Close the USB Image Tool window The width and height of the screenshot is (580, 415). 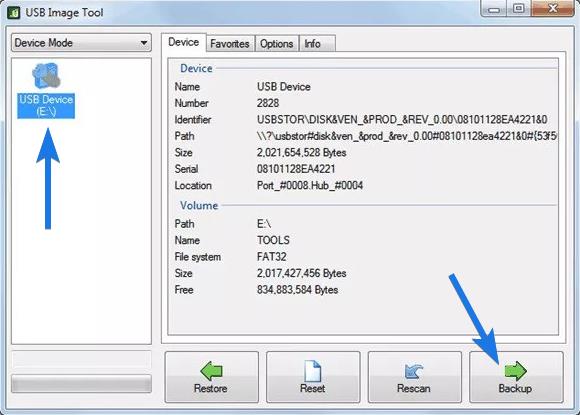[x=553, y=9]
